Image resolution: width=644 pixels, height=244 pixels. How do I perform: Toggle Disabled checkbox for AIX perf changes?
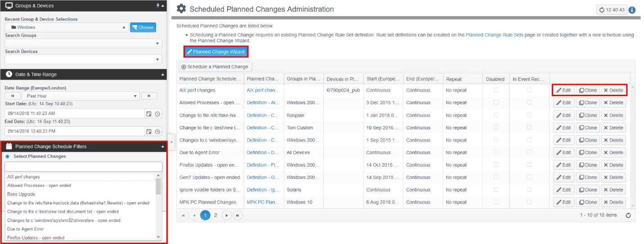496,90
